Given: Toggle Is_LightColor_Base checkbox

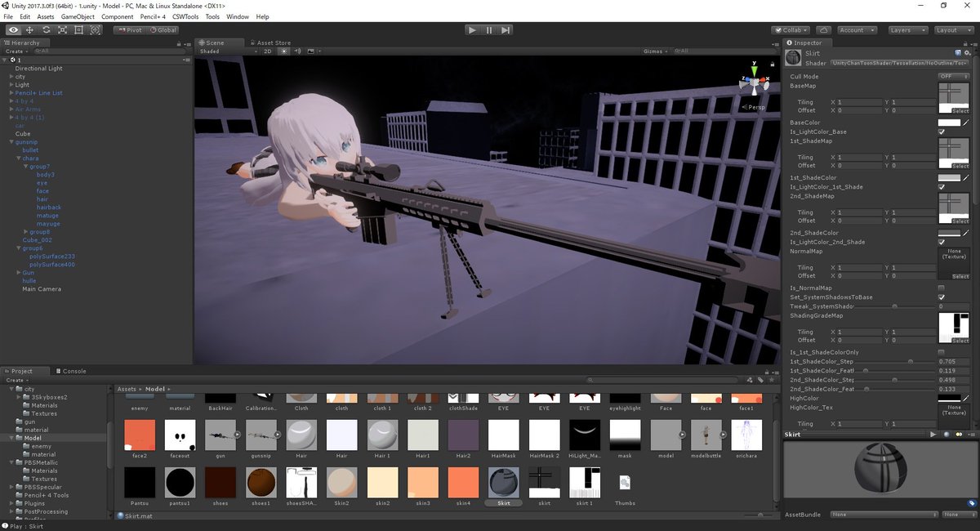Looking at the screenshot, I should (942, 132).
